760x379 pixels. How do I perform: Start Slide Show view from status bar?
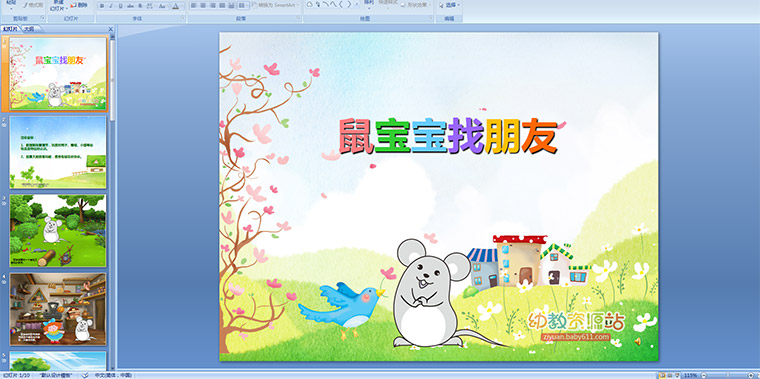677,376
